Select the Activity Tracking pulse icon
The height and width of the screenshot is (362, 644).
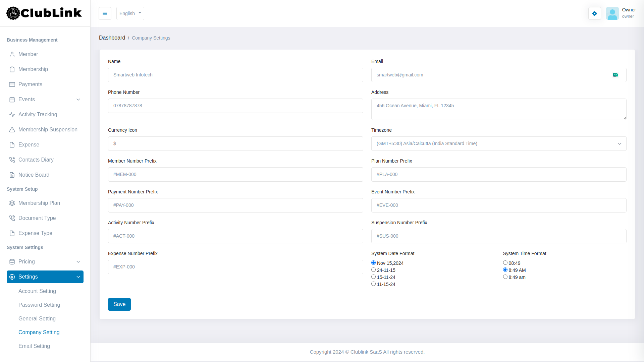pyautogui.click(x=12, y=115)
